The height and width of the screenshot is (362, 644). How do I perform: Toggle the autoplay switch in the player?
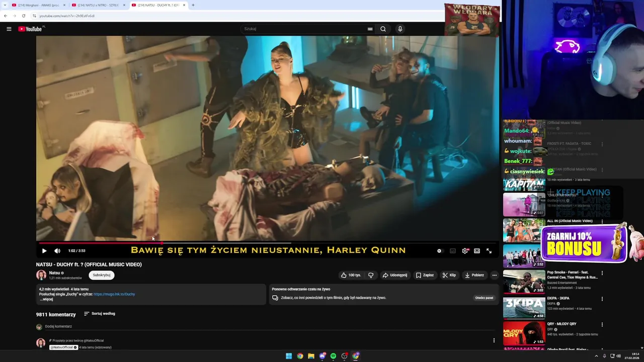click(440, 250)
